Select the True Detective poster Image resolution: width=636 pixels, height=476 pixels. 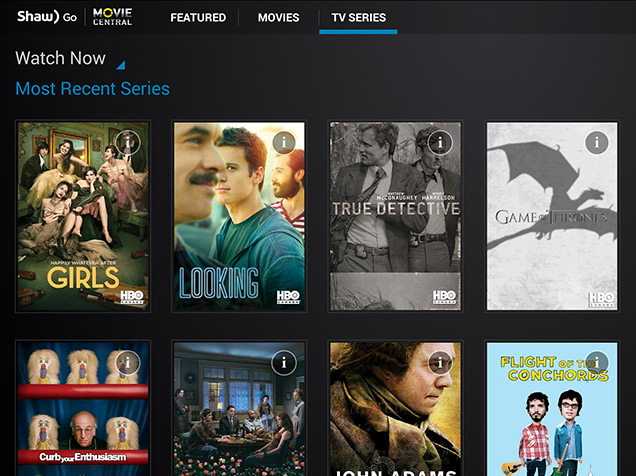[x=395, y=216]
